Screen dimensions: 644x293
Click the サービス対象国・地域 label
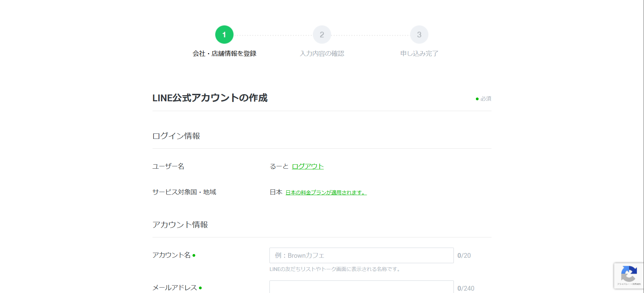coord(184,192)
